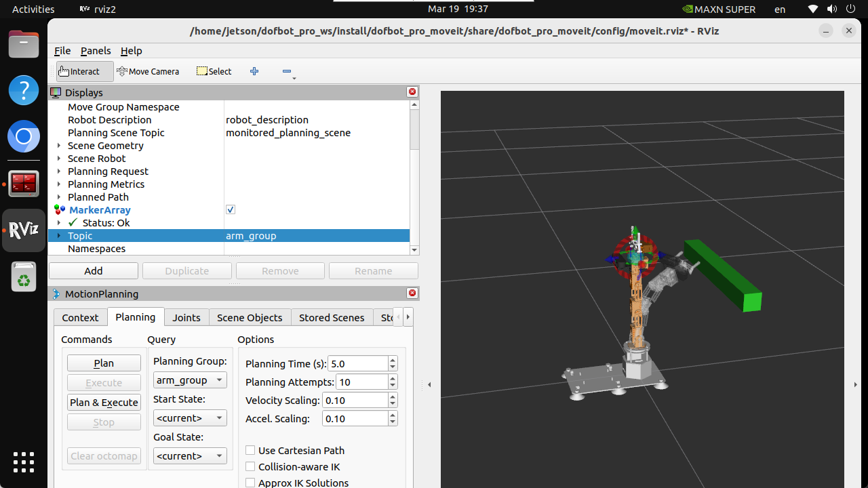Open the Terminator terminal in dock

click(x=24, y=184)
